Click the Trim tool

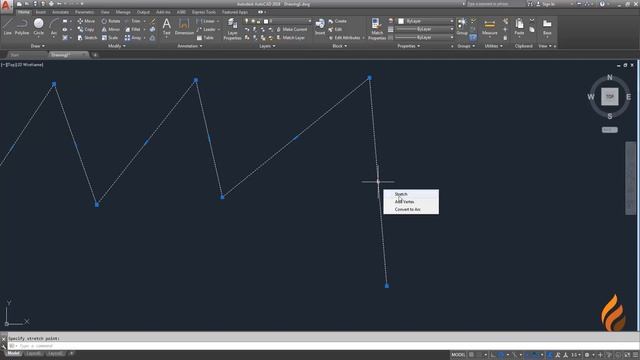[x=133, y=21]
